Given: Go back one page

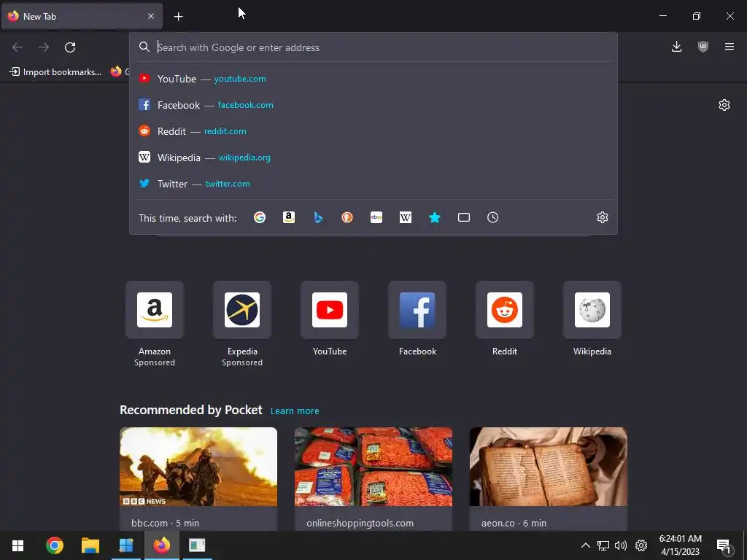Looking at the screenshot, I should 18,47.
